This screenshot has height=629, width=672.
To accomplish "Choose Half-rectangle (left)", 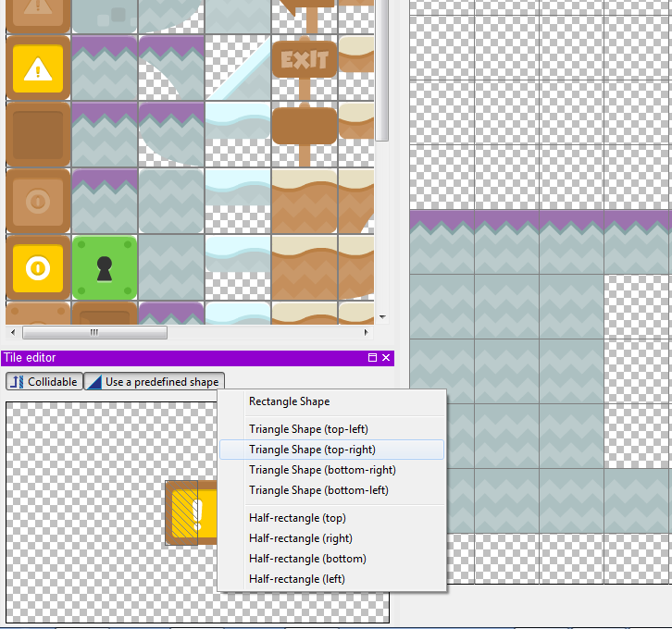I will [x=332, y=579].
